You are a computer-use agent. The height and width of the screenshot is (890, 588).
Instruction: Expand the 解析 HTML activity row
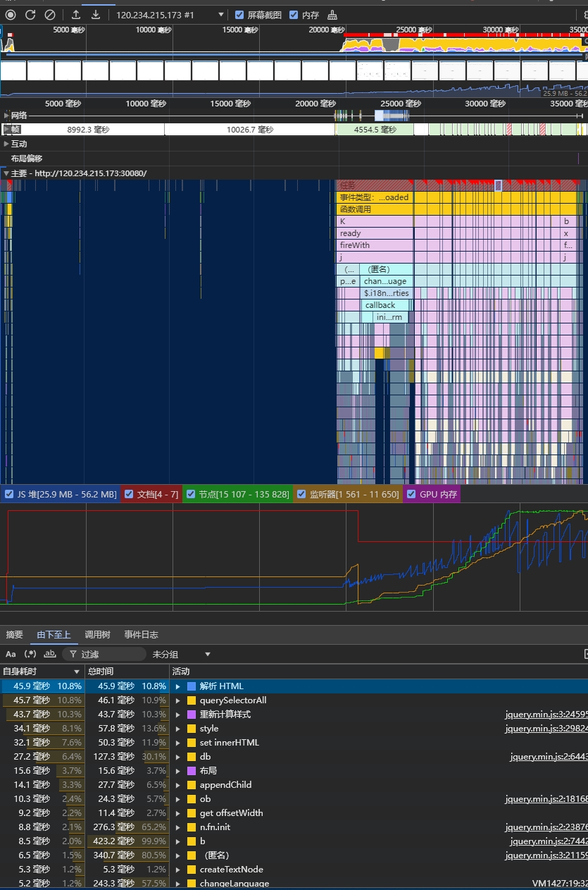tap(178, 686)
